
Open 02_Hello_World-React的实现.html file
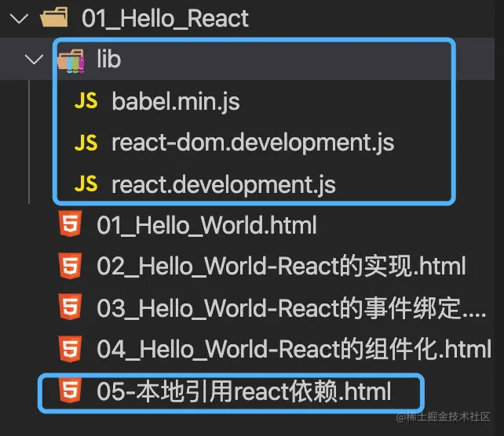(281, 266)
